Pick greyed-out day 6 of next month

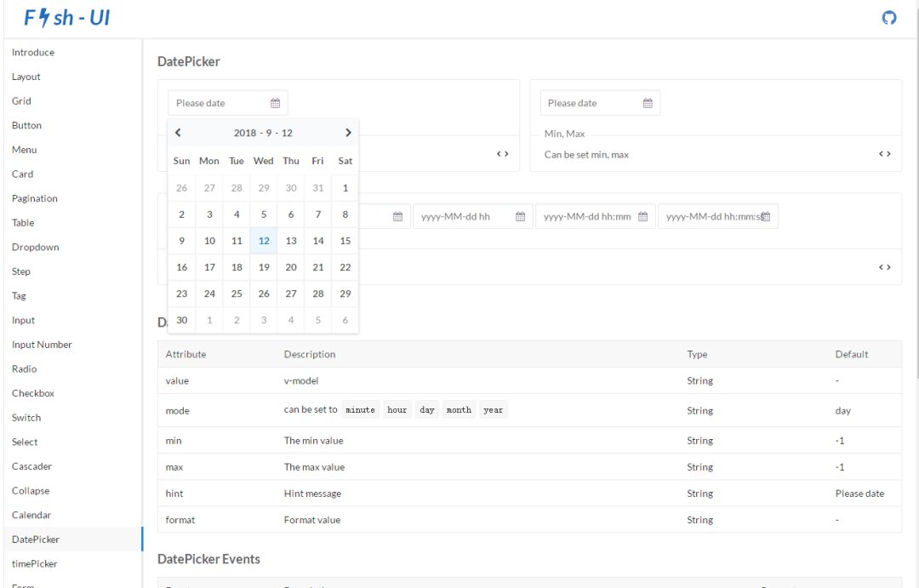click(345, 319)
